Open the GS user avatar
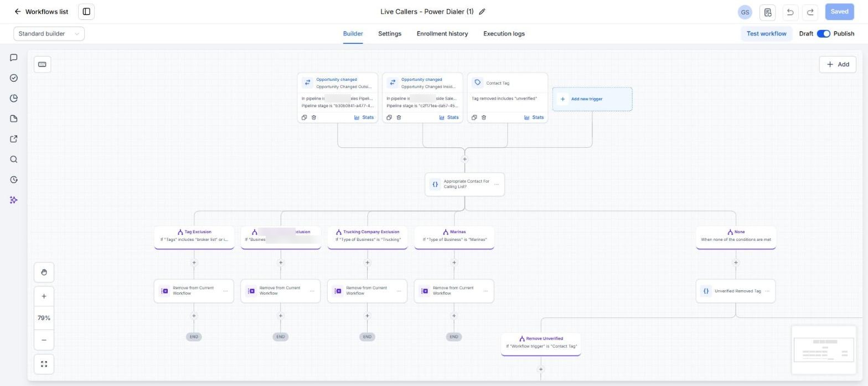Screen dimensions: 868x386 745,12
